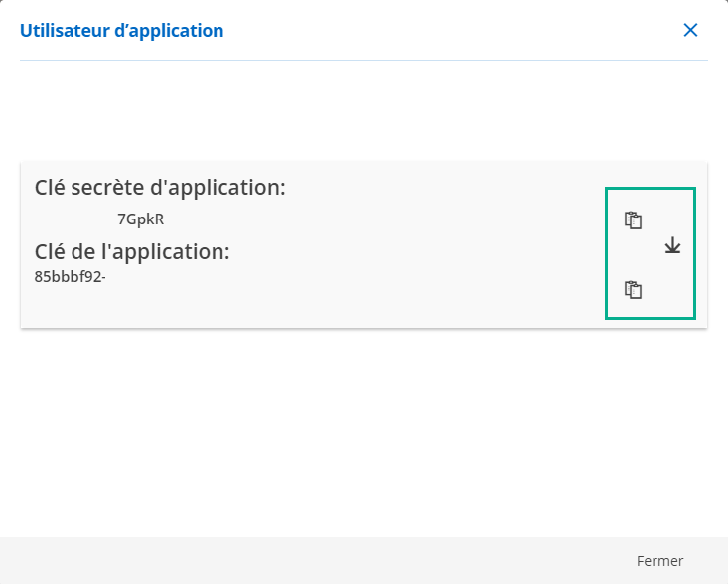Click the "Clé de l'application:" label
Viewport: 728px width, 584px height.
132,252
